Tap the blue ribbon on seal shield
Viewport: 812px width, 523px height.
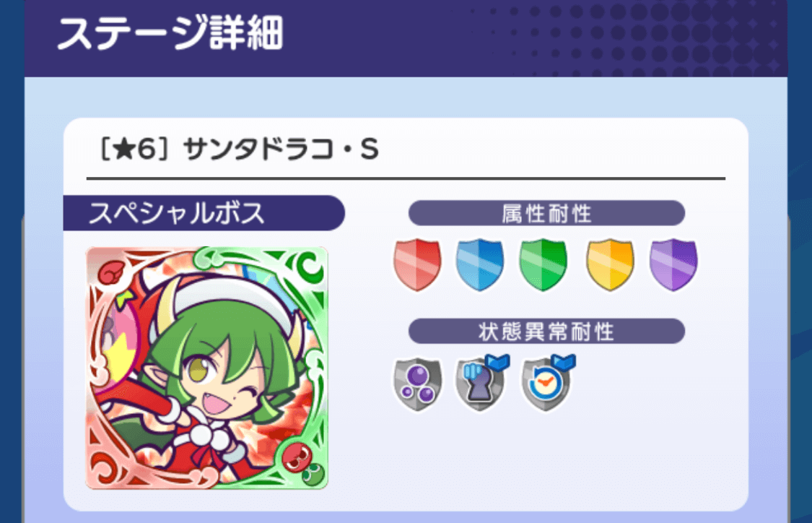[x=498, y=362]
